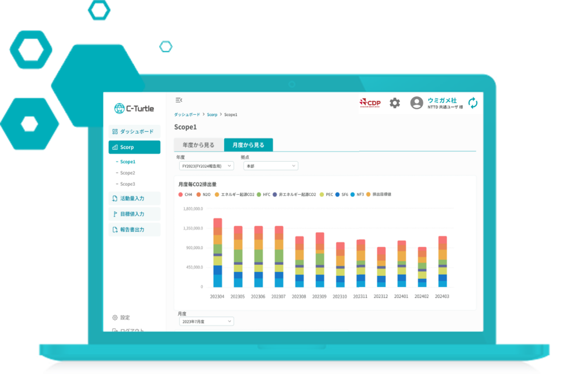Viewport: 563px width, 392px height.
Task: Click the user profile avatar icon
Action: (x=417, y=103)
